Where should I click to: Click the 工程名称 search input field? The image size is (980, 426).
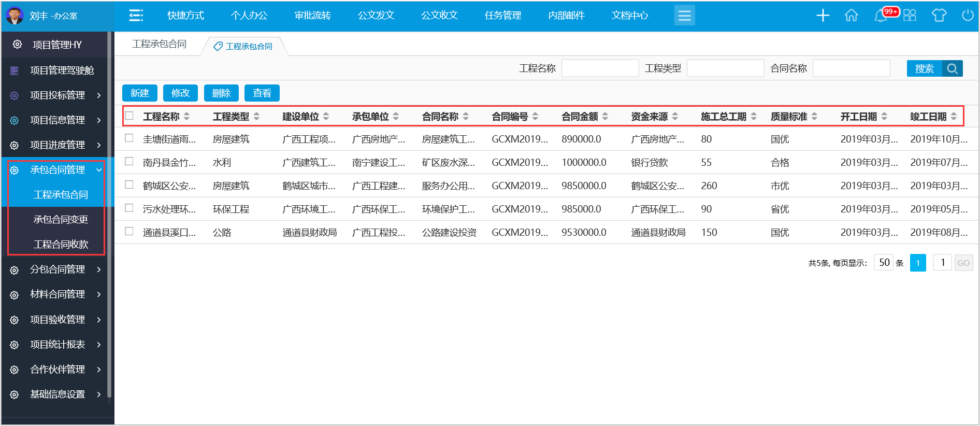point(600,68)
